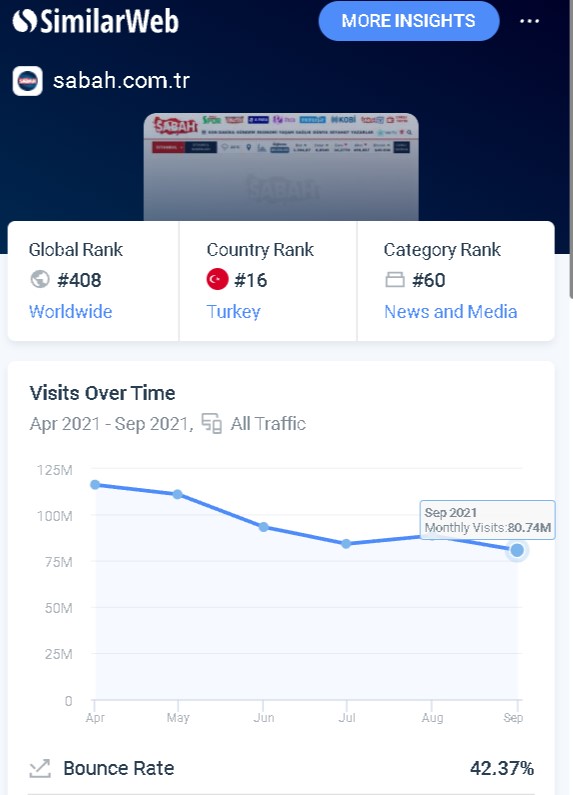Click the Bounce Rate trend icon
Viewport: 573px width, 795px height.
(40, 768)
